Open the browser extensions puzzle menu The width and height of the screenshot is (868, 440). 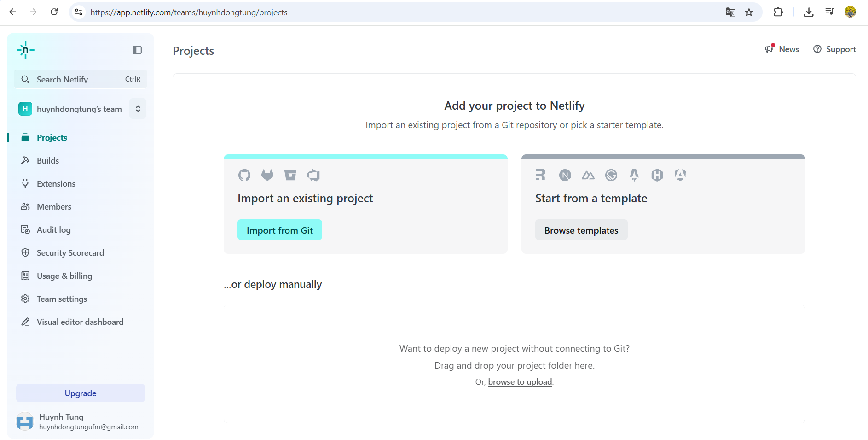[x=779, y=12]
